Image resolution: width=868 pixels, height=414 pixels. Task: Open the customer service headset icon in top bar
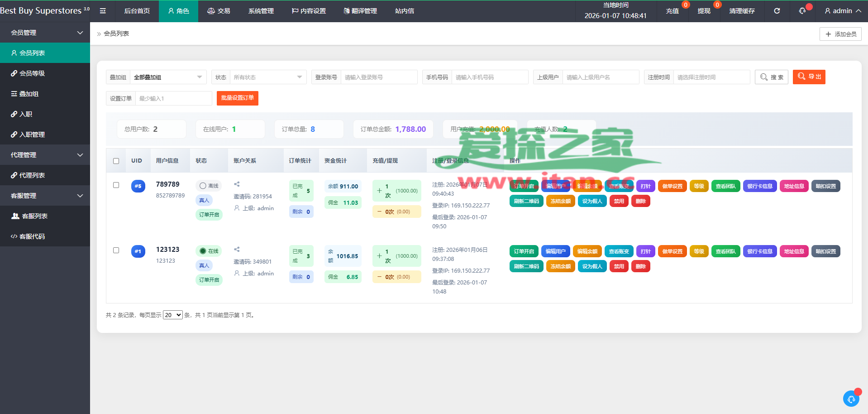click(802, 11)
